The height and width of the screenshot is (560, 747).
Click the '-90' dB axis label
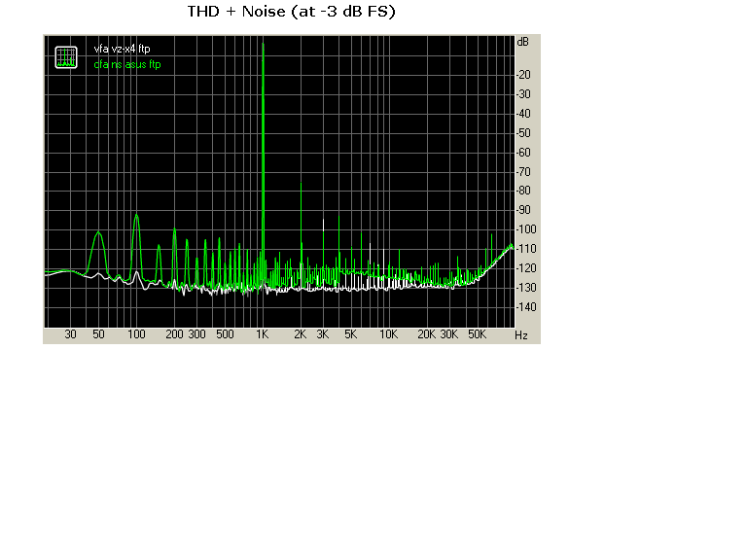pos(523,210)
